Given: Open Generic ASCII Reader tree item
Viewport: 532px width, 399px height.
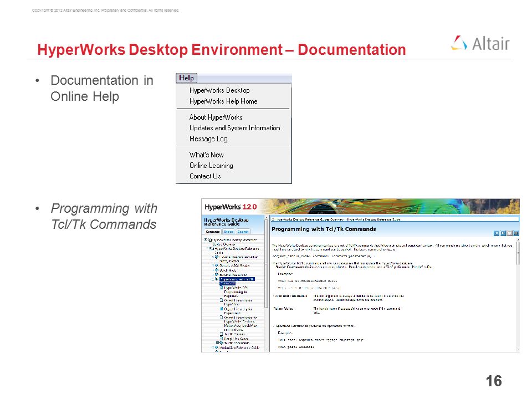Looking at the screenshot, I should click(234, 265).
